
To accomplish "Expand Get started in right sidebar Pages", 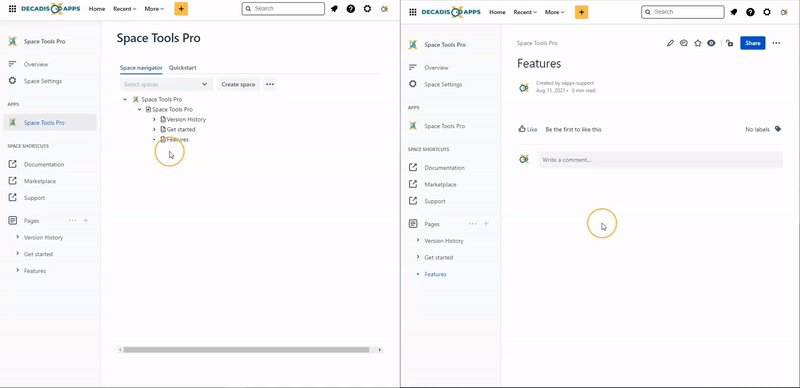I will [x=418, y=257].
